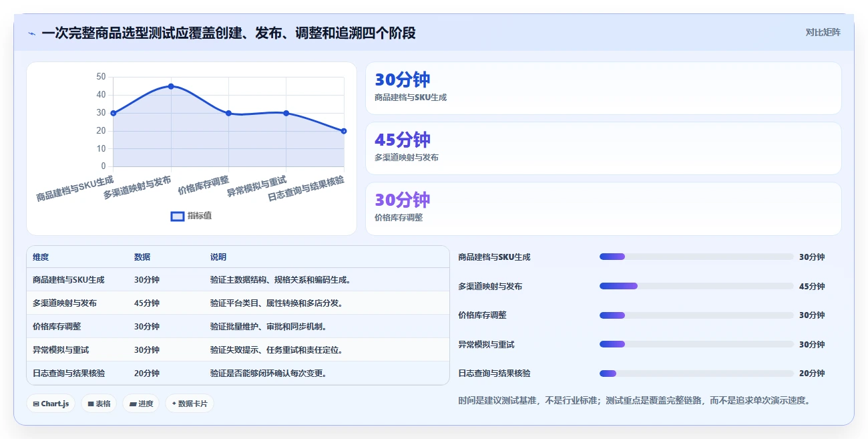Click the 20分钟 value next to progress bars
Viewport: 868px width, 439px height.
tap(812, 374)
